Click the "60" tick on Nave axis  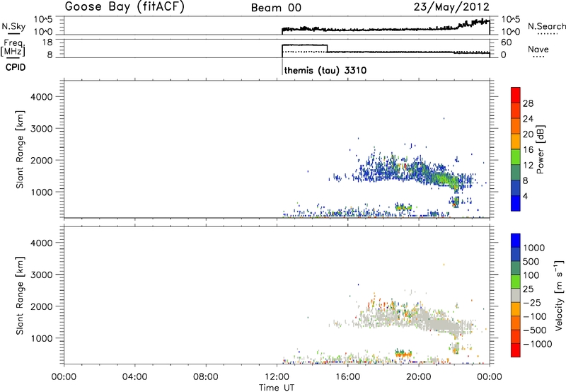[x=506, y=42]
